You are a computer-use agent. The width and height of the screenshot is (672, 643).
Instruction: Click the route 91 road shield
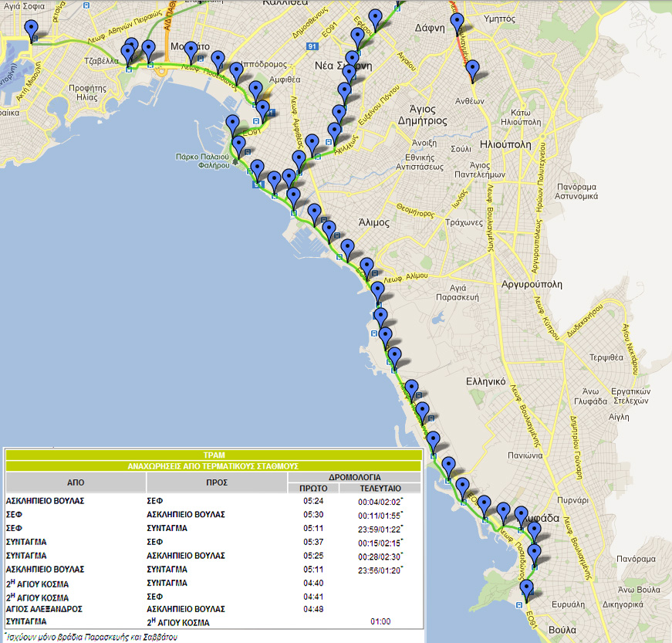[312, 47]
